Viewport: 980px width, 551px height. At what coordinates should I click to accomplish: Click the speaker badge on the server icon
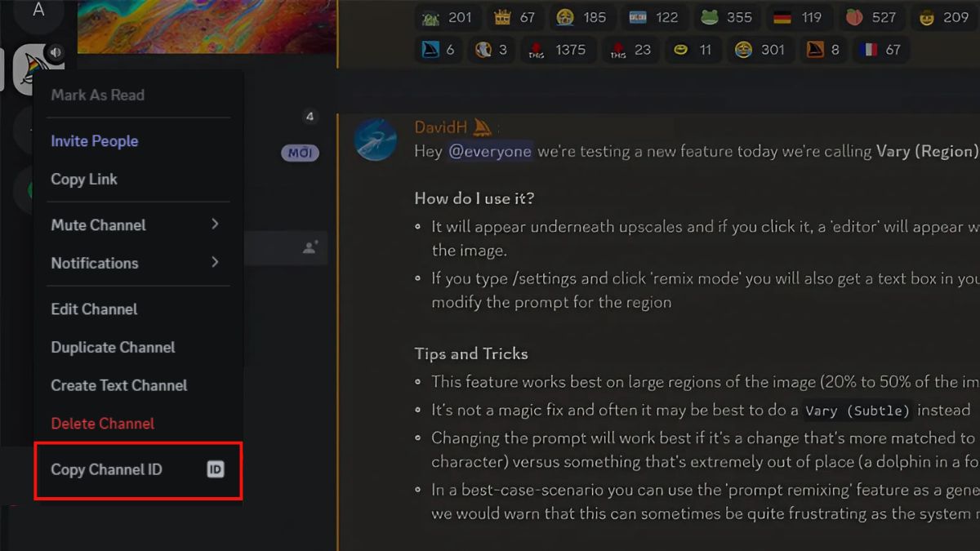(x=55, y=53)
